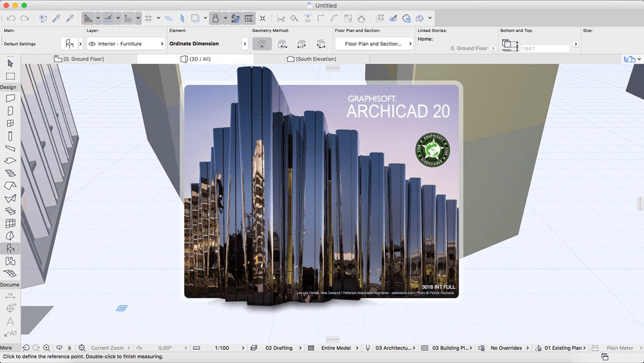Click the 02 Drafting pen set button
Image resolution: width=644 pixels, height=363 pixels.
click(x=278, y=348)
